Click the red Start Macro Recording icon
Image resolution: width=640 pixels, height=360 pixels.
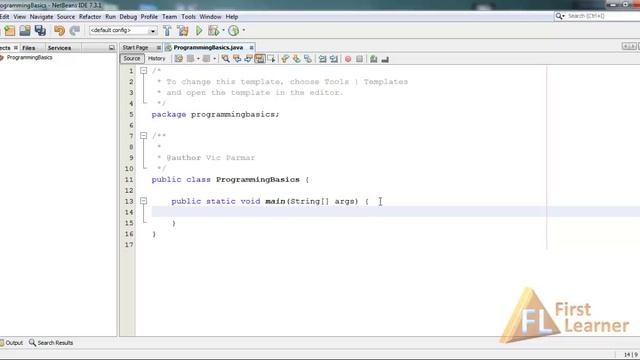click(x=348, y=59)
